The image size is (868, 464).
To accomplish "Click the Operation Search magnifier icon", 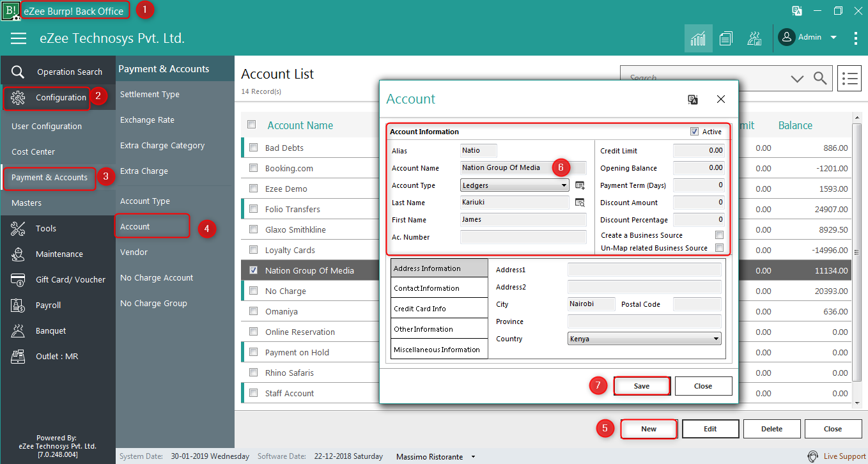I will pyautogui.click(x=18, y=72).
